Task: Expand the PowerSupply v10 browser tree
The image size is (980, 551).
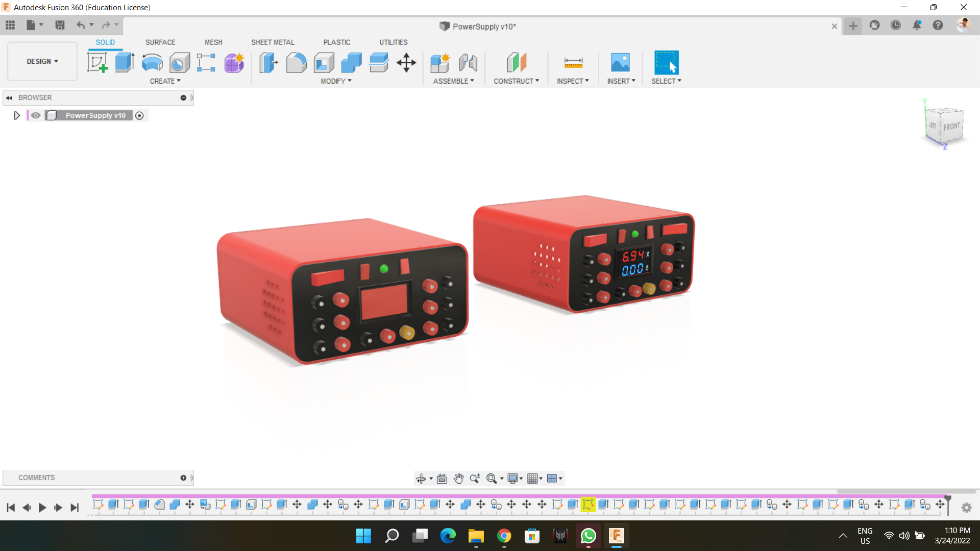Action: [17, 115]
